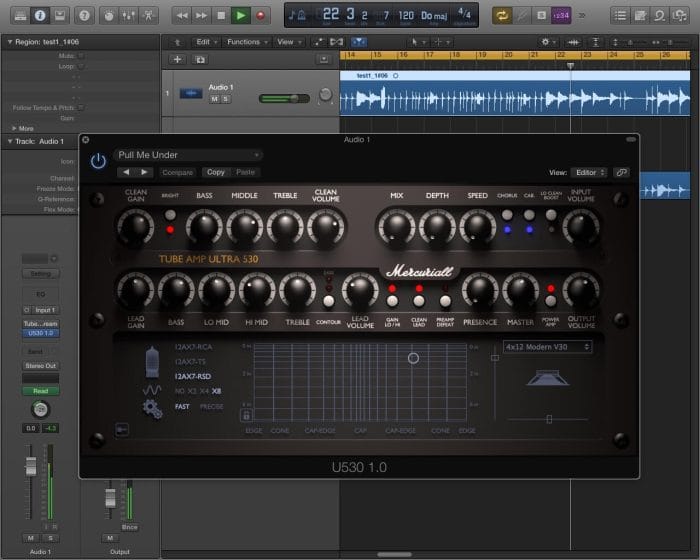Open the Pull Me Under preset dropdown
This screenshot has height=560, width=700.
click(x=188, y=155)
